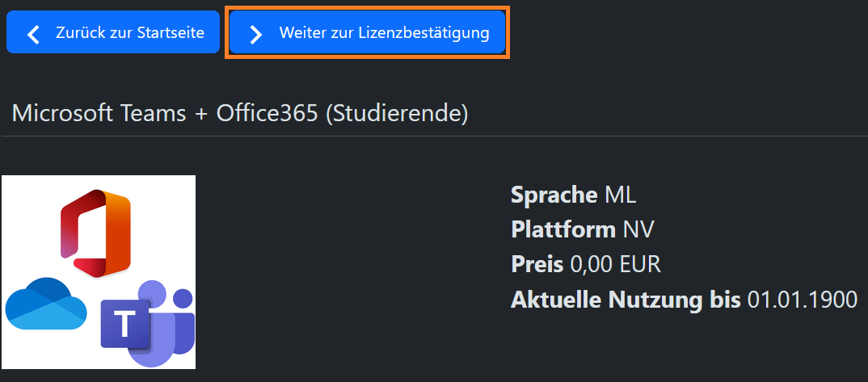Select the NV platform value
The height and width of the screenshot is (382, 868).
638,229
